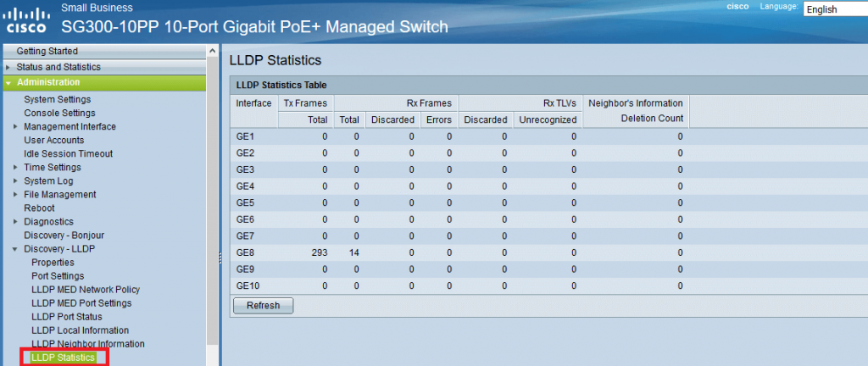Open Getting Started in the navigation pane
Image resolution: width=868 pixels, height=366 pixels.
click(47, 51)
